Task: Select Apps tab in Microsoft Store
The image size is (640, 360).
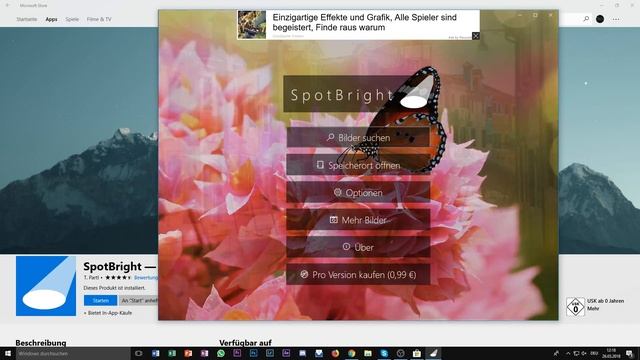Action: 51,19
